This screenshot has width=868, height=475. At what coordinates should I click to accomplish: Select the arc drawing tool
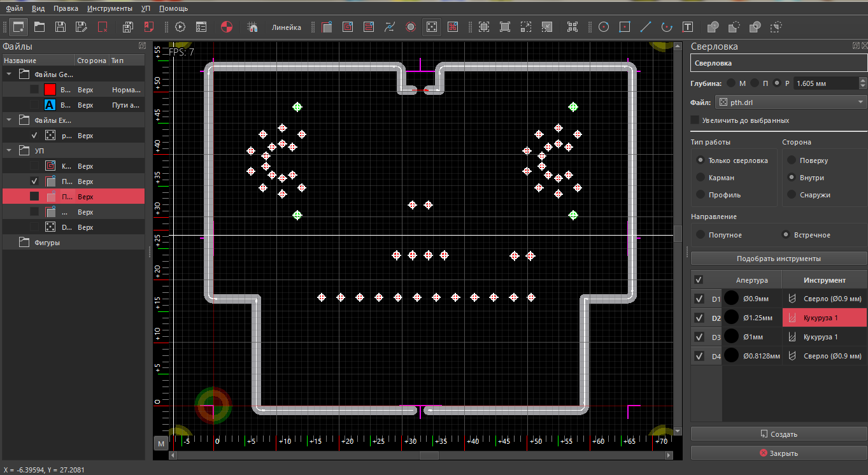pos(667,27)
